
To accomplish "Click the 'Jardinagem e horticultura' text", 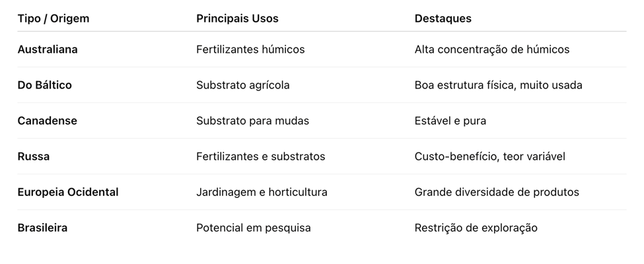I will (262, 192).
